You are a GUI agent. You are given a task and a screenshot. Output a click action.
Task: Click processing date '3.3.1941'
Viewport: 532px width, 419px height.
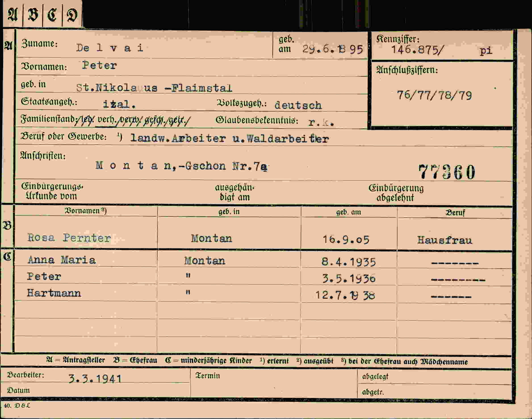pyautogui.click(x=95, y=379)
